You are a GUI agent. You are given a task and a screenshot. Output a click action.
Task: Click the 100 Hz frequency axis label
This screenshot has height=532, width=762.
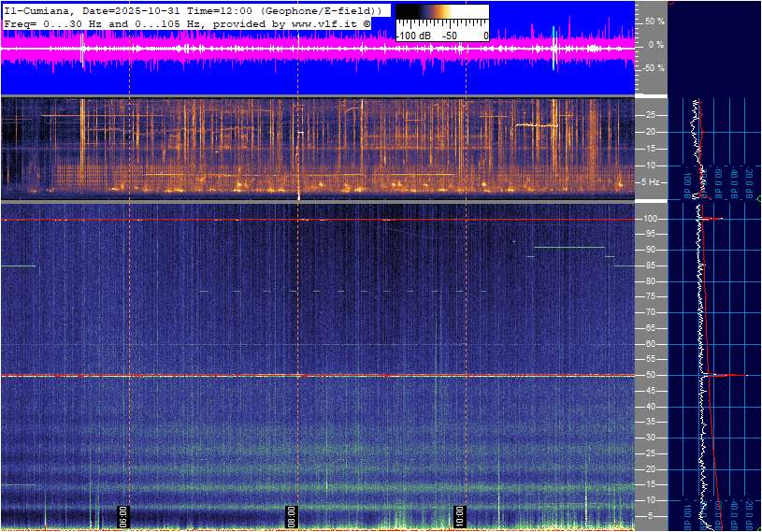(x=651, y=219)
